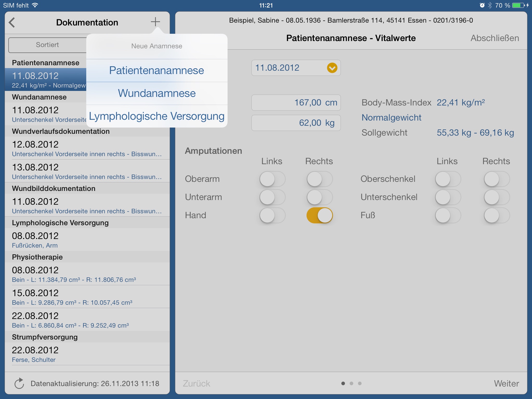Choose Lymphologische Versorgung in popup menu
532x399 pixels.
(157, 116)
